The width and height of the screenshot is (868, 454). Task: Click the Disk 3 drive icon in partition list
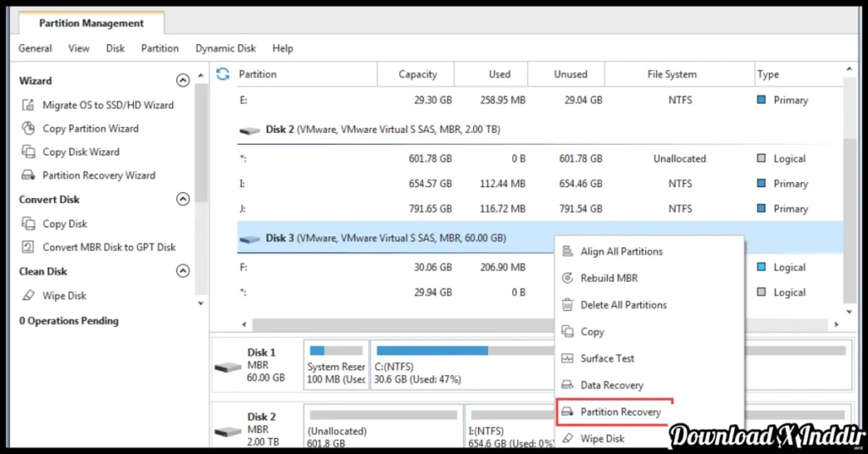coord(250,239)
